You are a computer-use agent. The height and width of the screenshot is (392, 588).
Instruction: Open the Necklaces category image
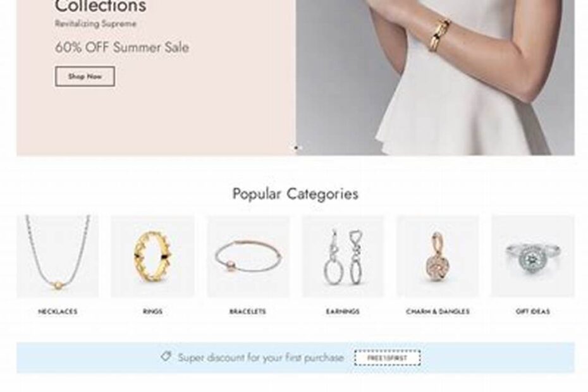58,256
